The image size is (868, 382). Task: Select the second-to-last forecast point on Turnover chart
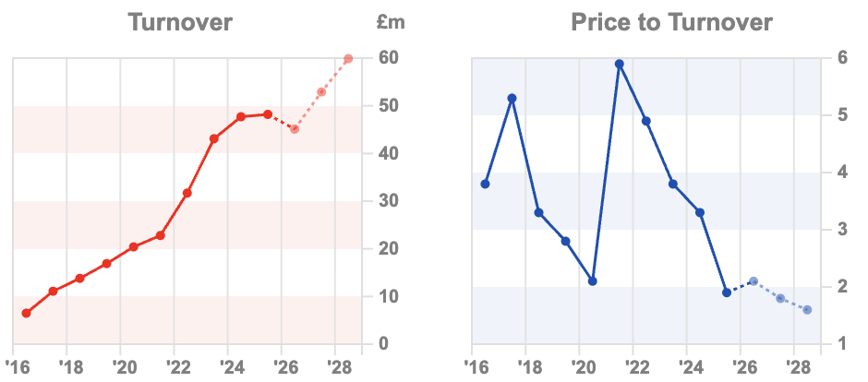[x=321, y=92]
